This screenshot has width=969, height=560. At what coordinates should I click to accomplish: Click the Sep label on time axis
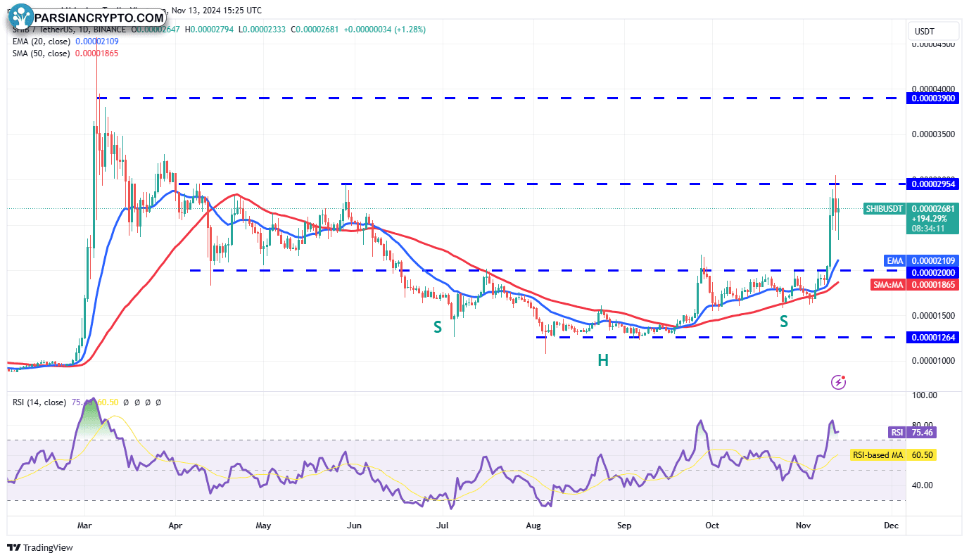pos(623,525)
